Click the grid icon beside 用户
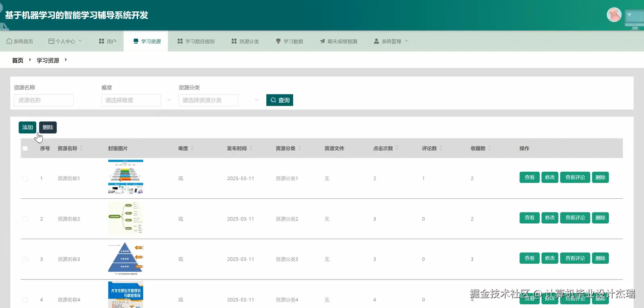The image size is (644, 308). point(102,41)
